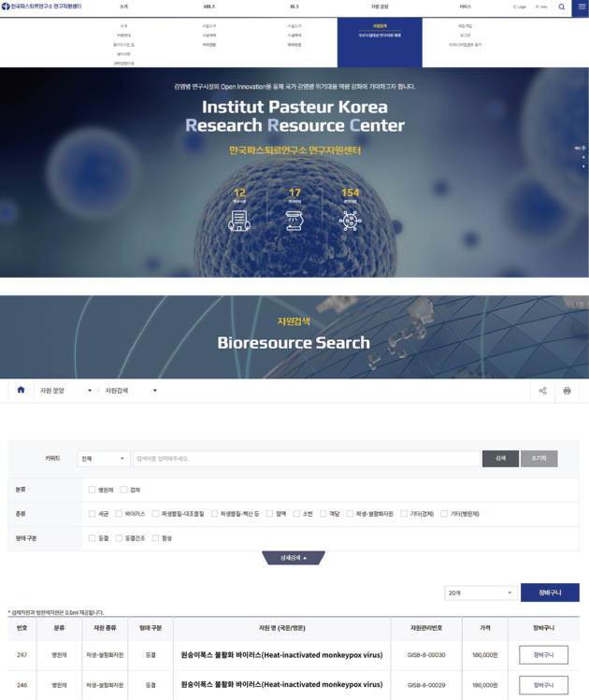Screen dimensions: 589x700
Task: Click the Bioresource Search banner title
Action: pyautogui.click(x=294, y=342)
